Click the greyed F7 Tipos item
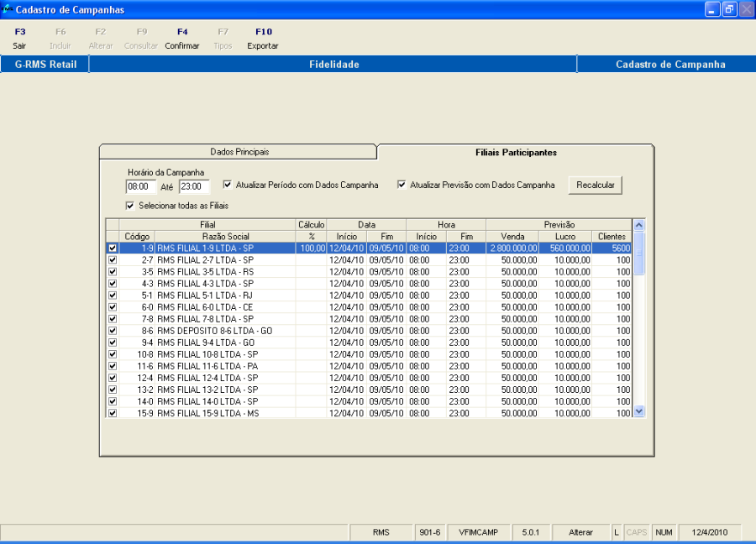This screenshot has height=544, width=756. coord(223,39)
